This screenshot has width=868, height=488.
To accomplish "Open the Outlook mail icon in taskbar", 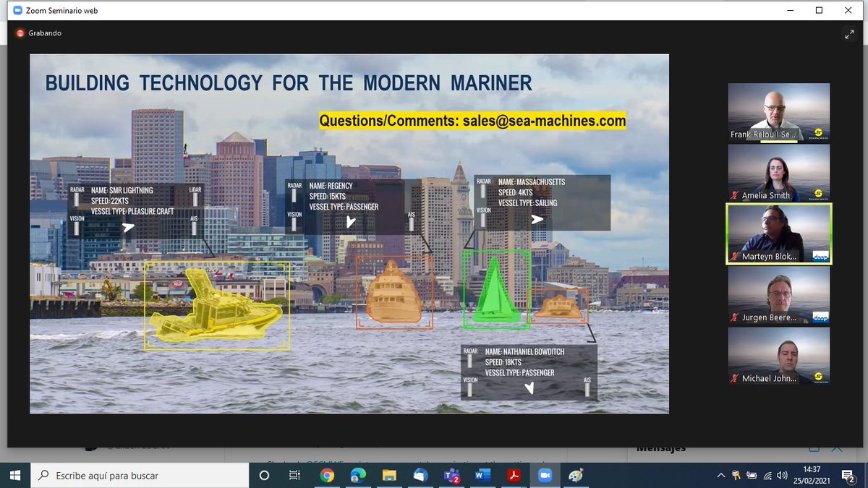I will [x=420, y=475].
